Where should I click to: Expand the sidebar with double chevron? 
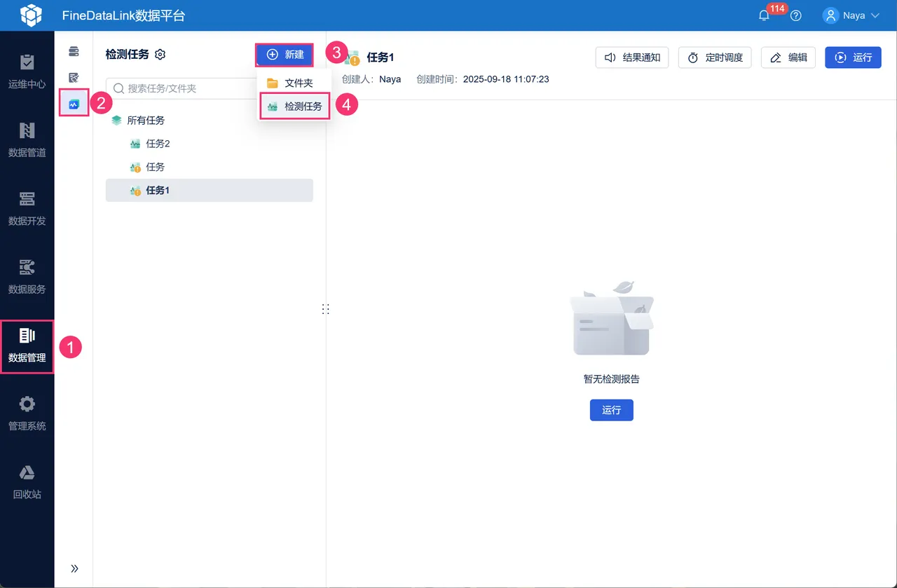74,568
